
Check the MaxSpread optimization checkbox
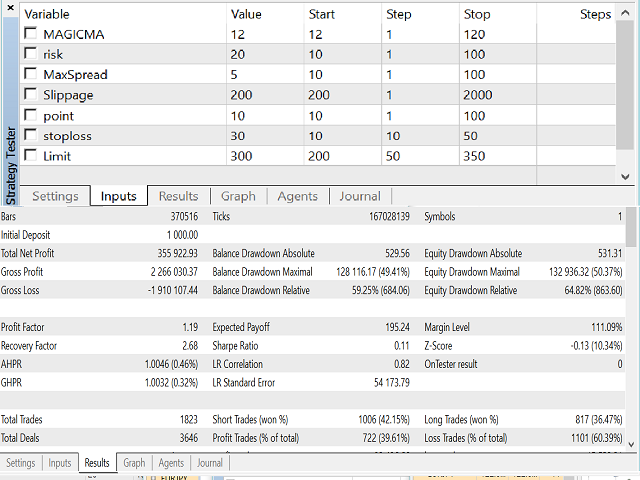pyautogui.click(x=31, y=74)
